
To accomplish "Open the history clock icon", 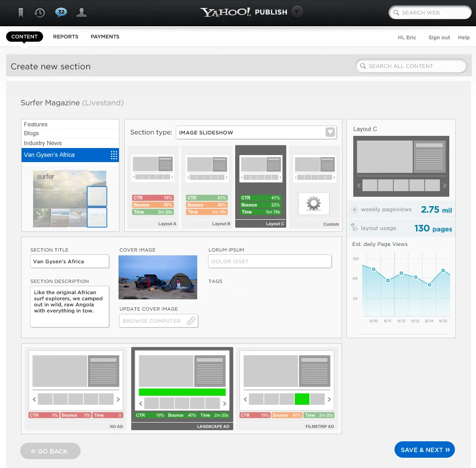I will 39,13.
